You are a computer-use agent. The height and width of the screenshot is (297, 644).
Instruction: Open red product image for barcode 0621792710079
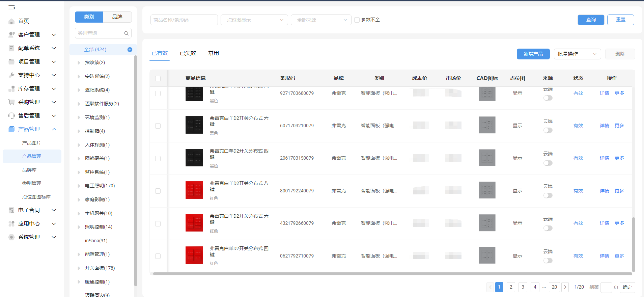click(194, 255)
